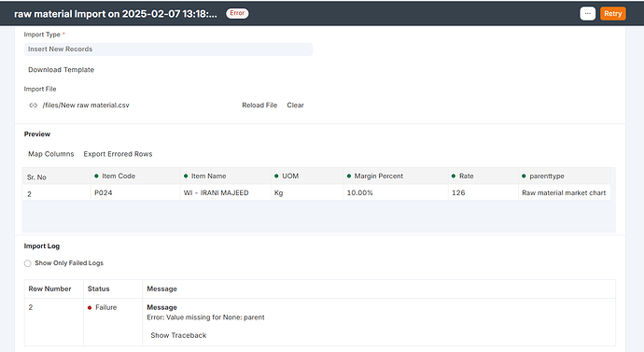Click the UOM column header

pyautogui.click(x=307, y=176)
